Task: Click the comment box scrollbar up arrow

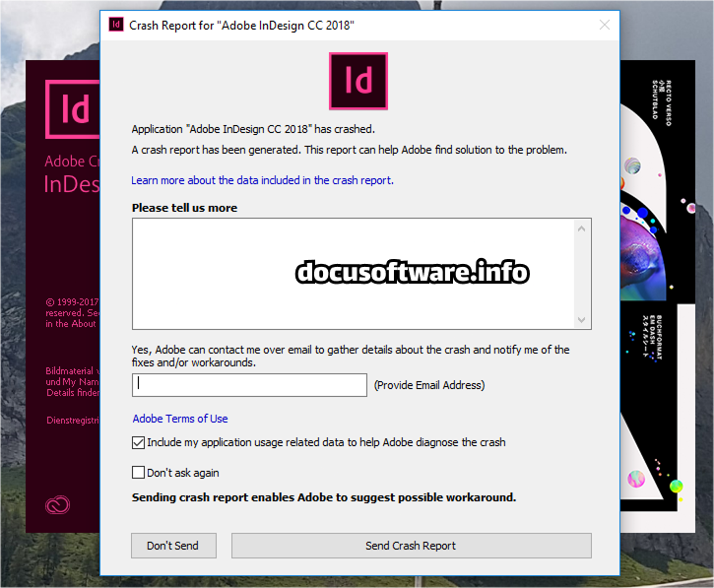Action: coord(582,229)
